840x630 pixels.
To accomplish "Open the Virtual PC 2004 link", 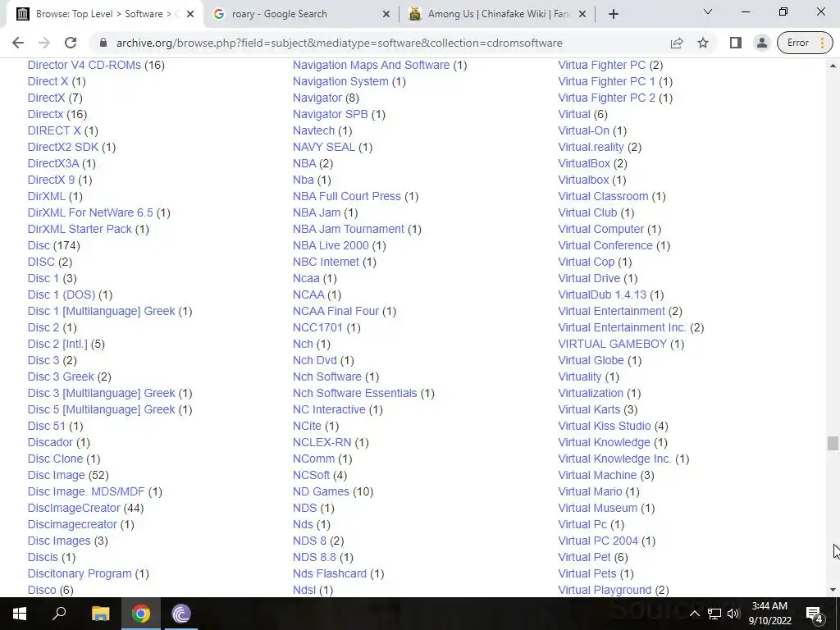I will pos(598,541).
